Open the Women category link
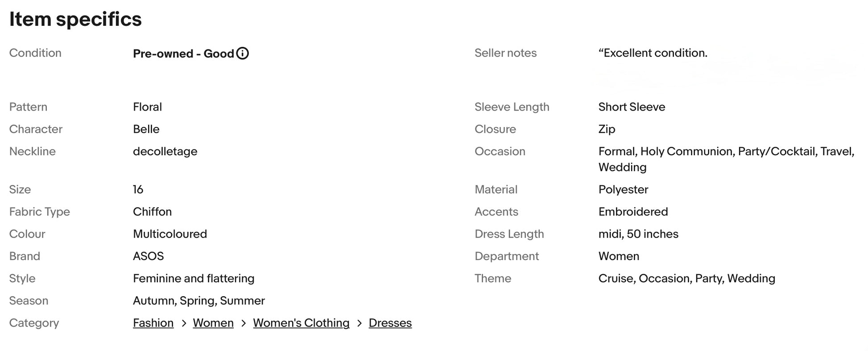The image size is (868, 351). point(213,323)
